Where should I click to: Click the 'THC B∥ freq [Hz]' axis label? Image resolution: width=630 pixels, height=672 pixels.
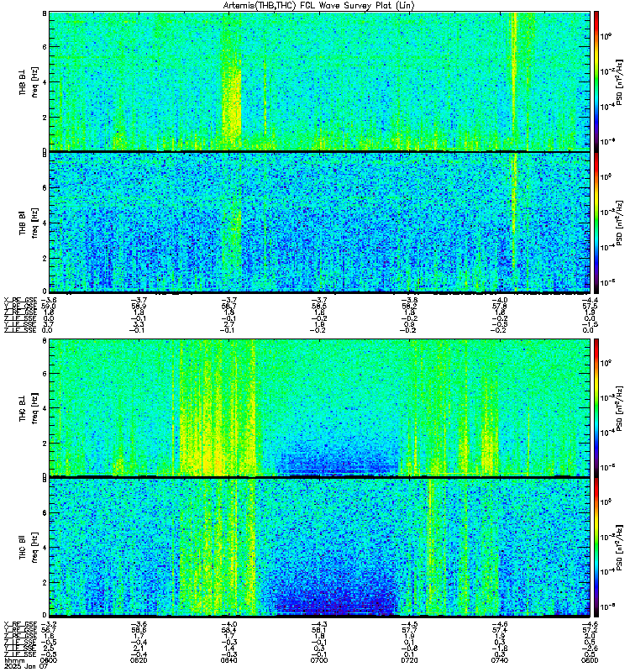coord(29,548)
